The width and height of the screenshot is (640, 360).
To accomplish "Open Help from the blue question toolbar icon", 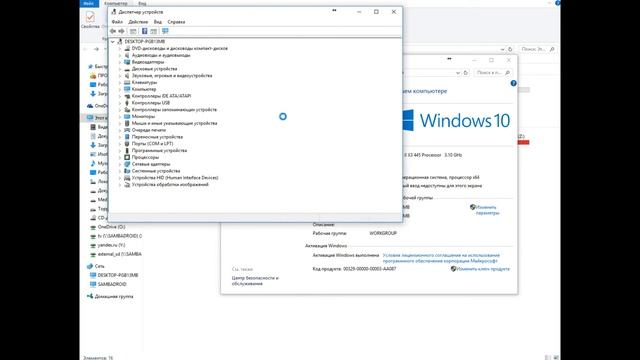I will (x=144, y=31).
